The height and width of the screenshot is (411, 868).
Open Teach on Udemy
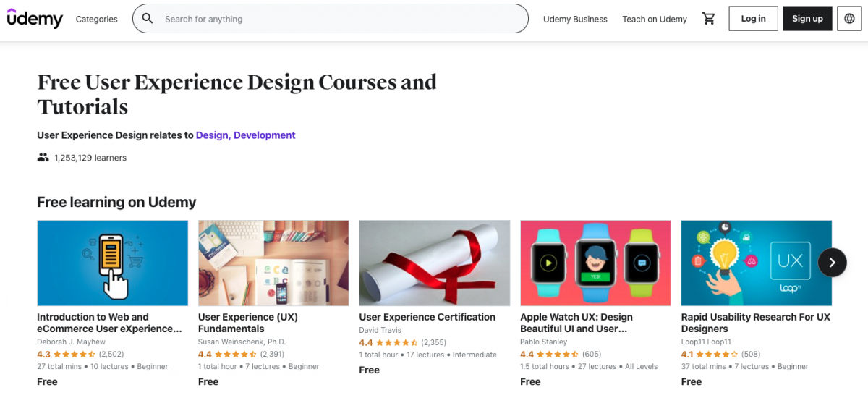tap(655, 20)
